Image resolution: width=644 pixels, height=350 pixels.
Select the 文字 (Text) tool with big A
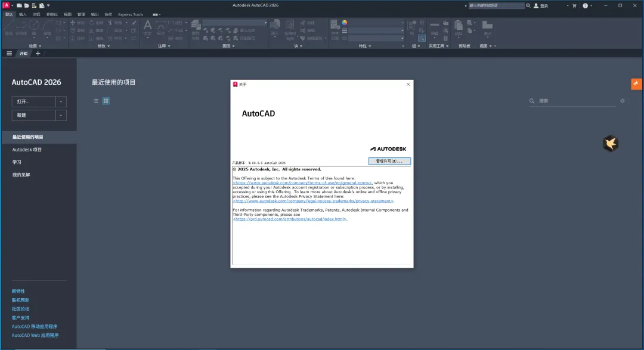pos(147,27)
